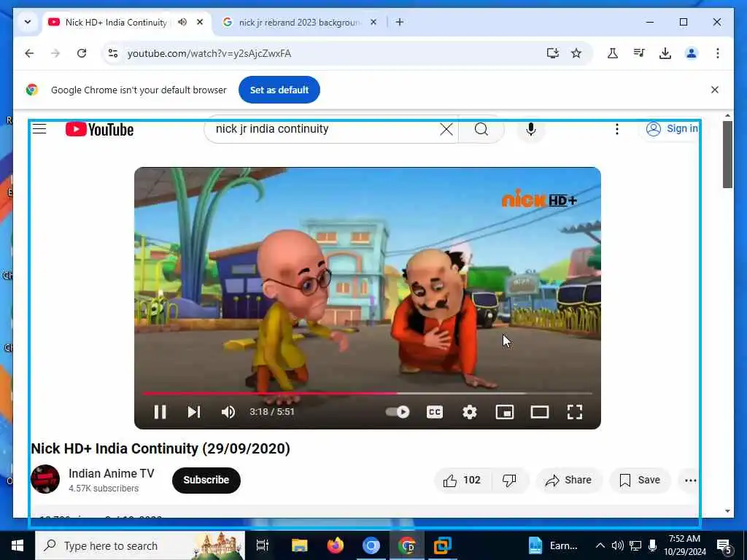Share the Nick HD+ video

click(569, 480)
